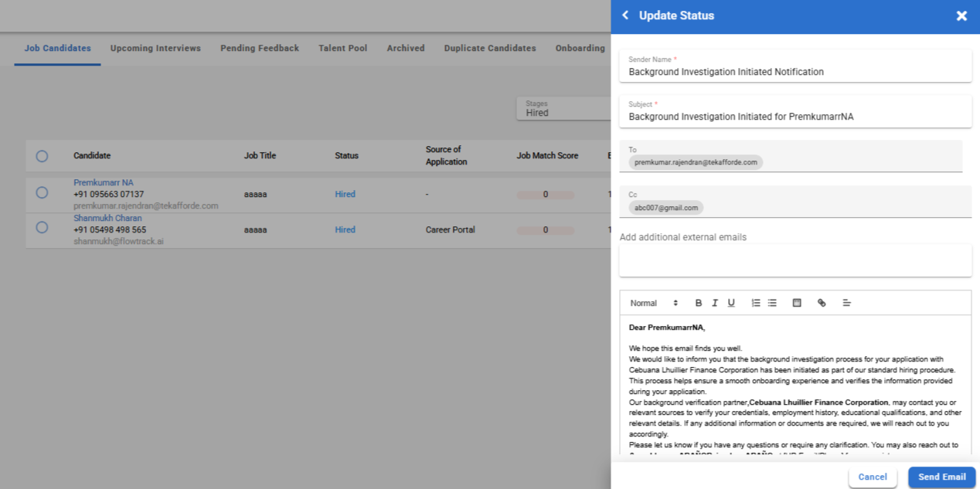Insert a bulleted list in the email body
The image size is (980, 489).
point(772,303)
